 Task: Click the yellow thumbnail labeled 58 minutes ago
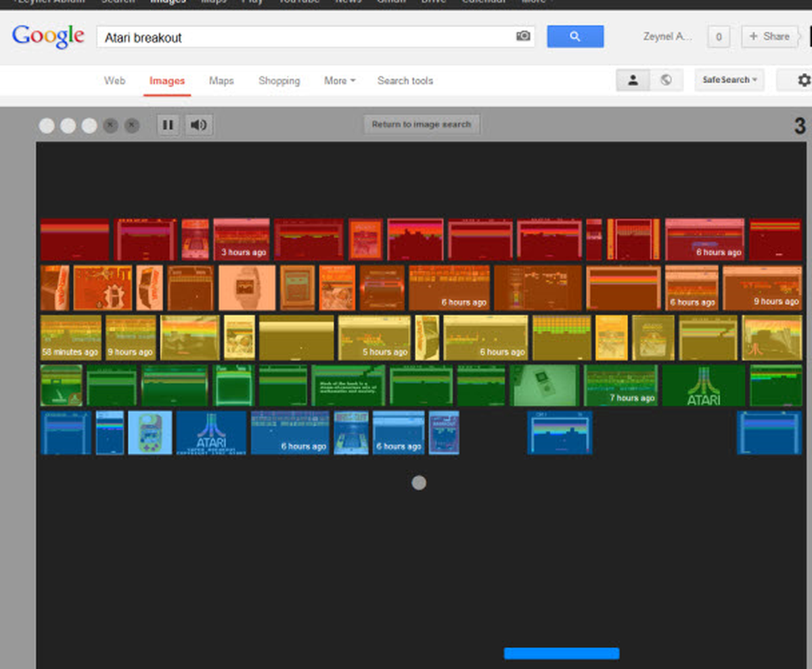pyautogui.click(x=71, y=338)
